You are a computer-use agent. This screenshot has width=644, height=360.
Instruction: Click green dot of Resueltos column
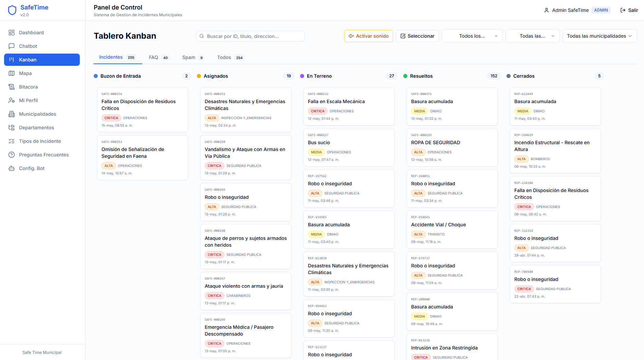405,76
